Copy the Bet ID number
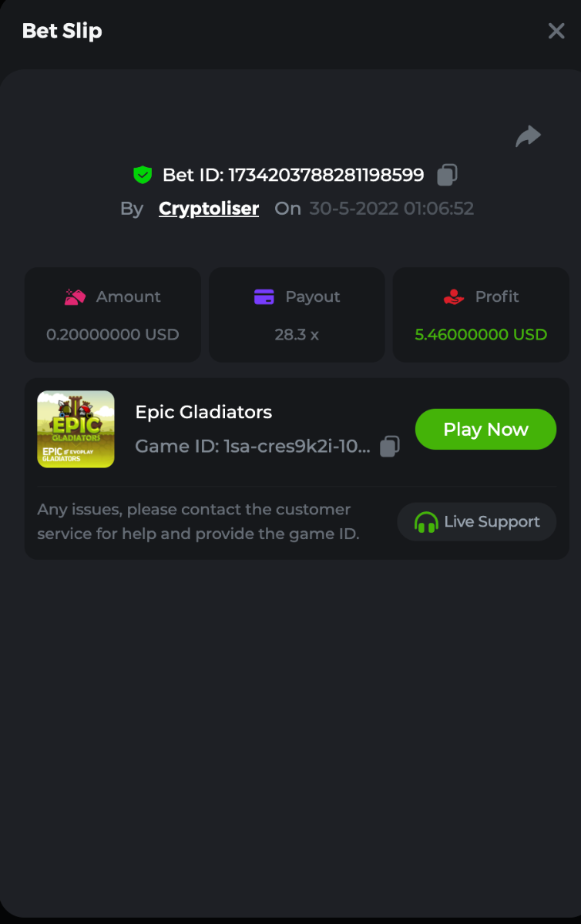 [447, 176]
